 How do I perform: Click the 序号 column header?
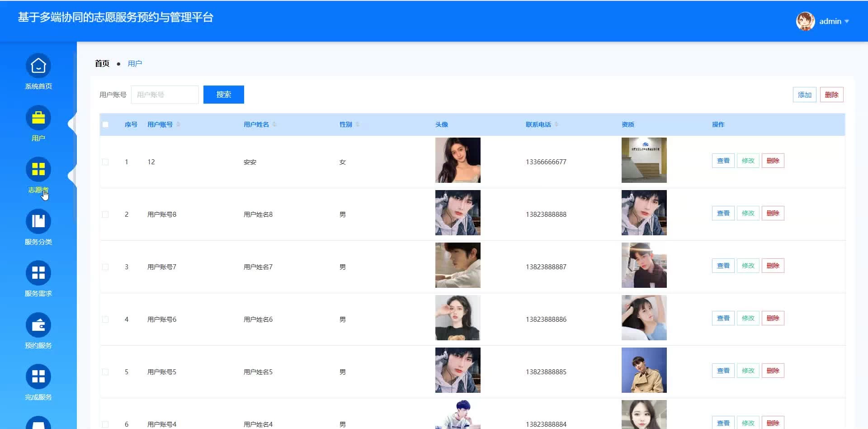tap(131, 124)
